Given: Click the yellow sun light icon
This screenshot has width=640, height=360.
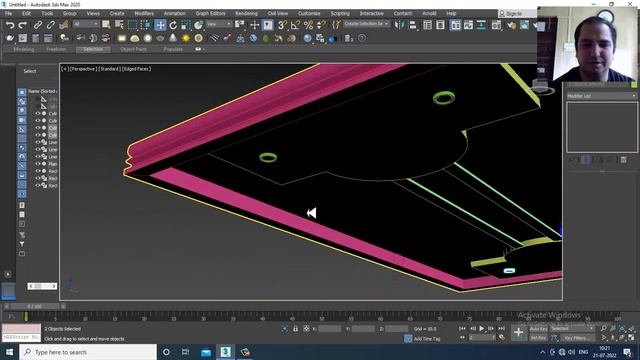Looking at the screenshot, I should tap(186, 38).
